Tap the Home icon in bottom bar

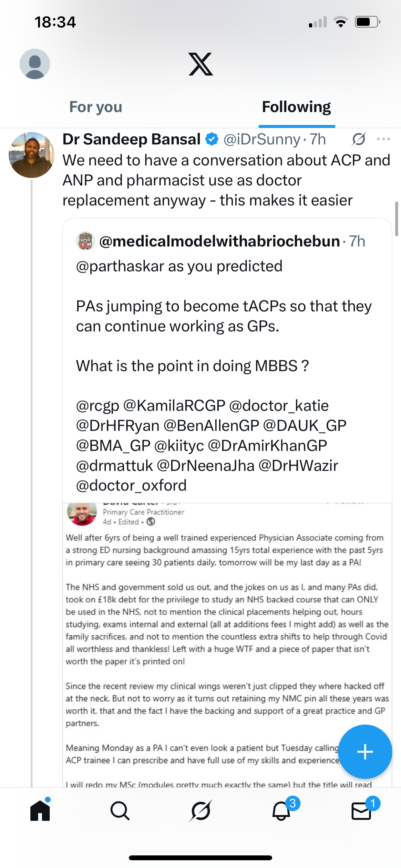coord(40,811)
